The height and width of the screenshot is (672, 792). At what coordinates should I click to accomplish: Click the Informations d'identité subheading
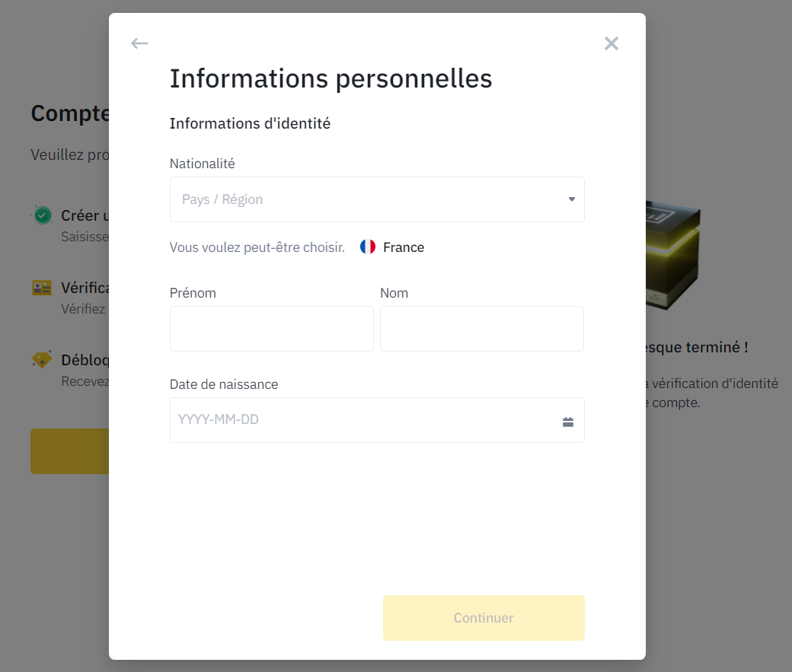pos(250,123)
